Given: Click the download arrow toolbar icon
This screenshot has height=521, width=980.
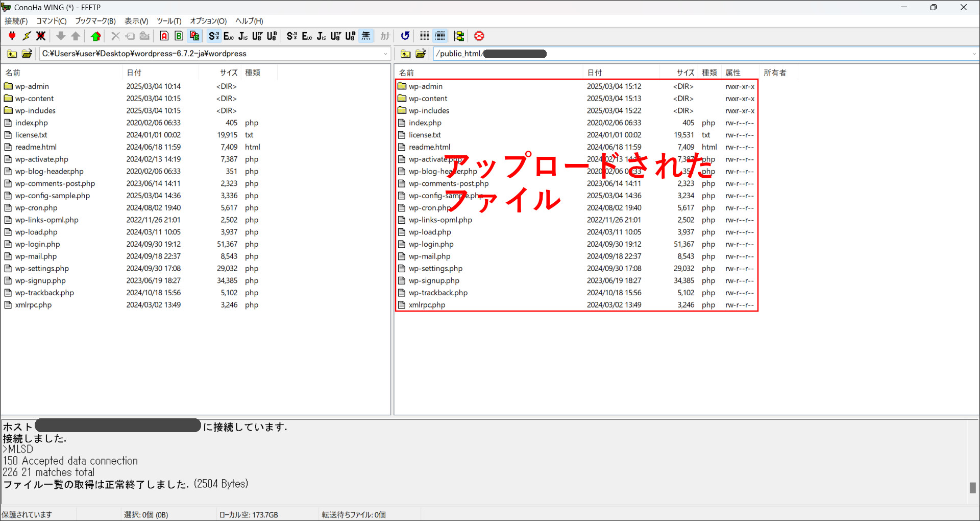Looking at the screenshot, I should pyautogui.click(x=61, y=36).
